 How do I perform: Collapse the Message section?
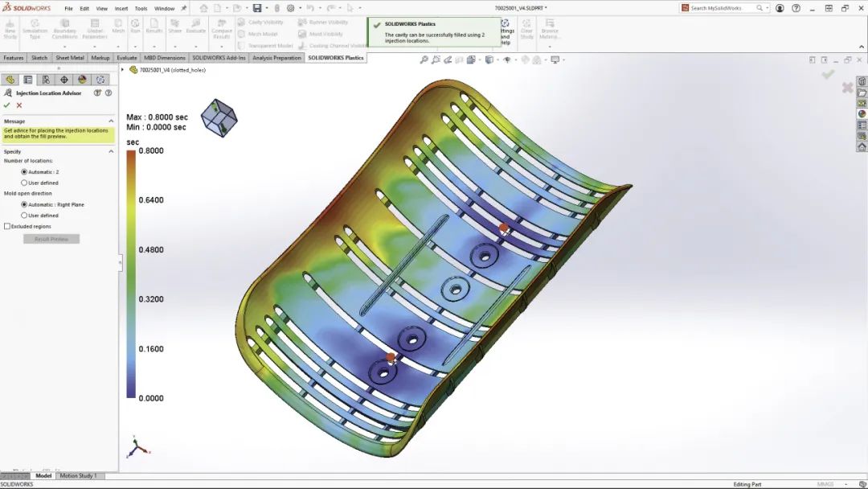tap(109, 121)
